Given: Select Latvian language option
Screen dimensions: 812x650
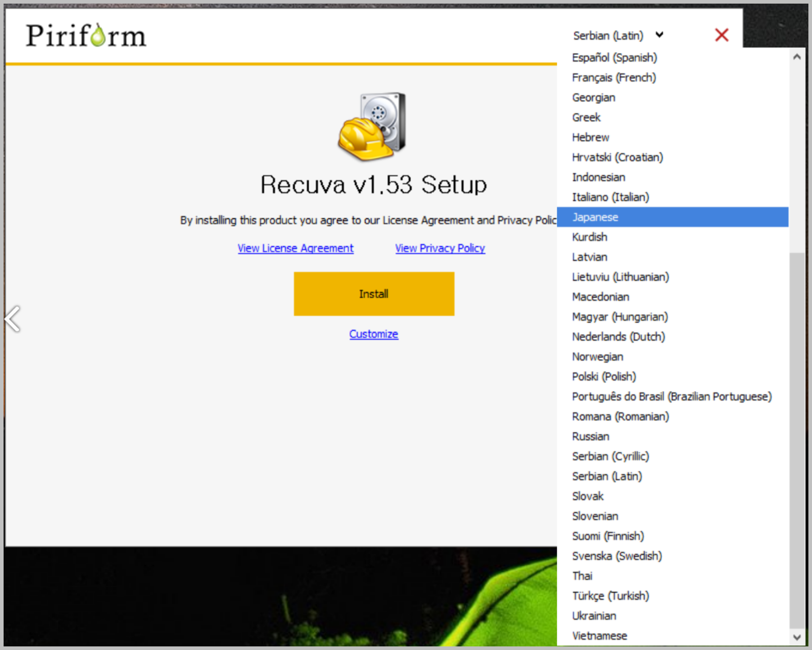Looking at the screenshot, I should coord(672,257).
